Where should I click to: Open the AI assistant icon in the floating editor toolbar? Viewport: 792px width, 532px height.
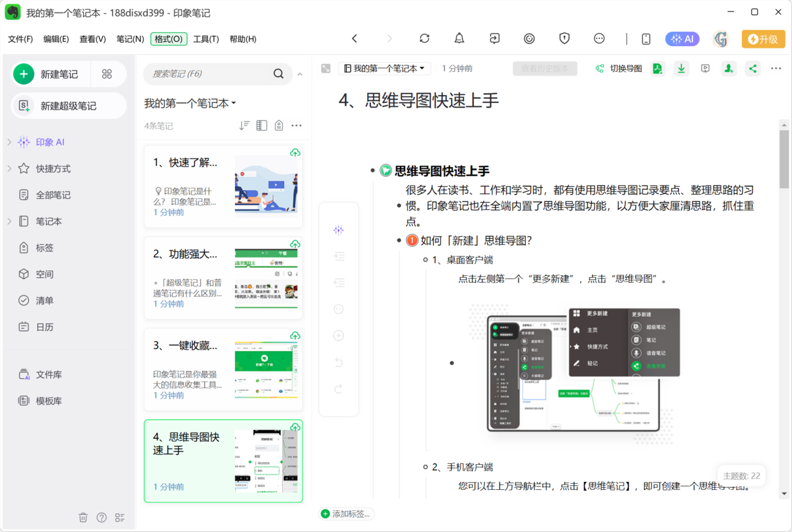click(339, 230)
